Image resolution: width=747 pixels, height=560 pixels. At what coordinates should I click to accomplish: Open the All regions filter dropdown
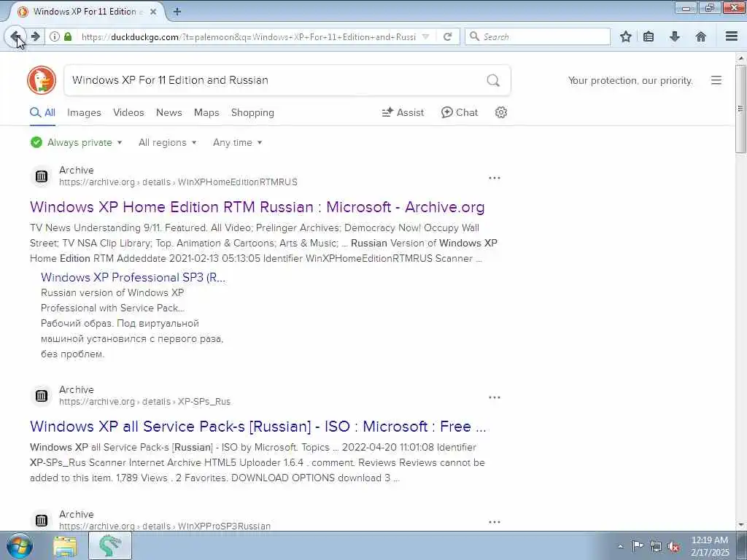(x=167, y=142)
